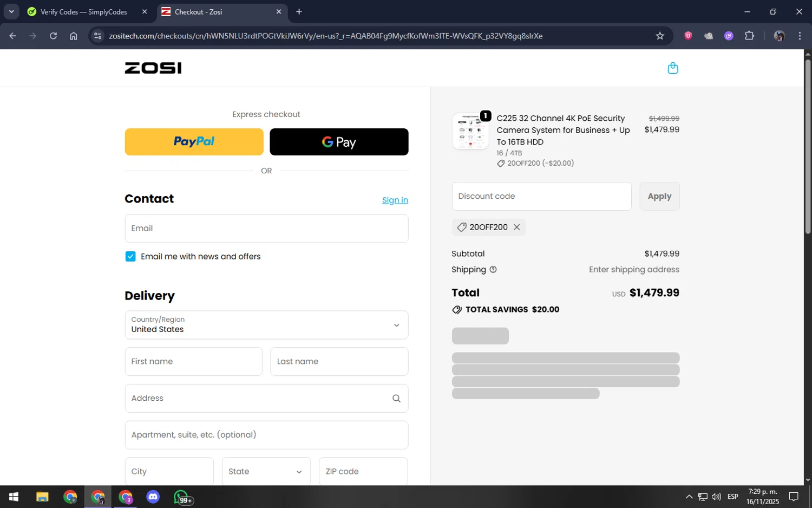Click the Total amount $1,479.99
Viewport: 812px width, 508px height.
[654, 293]
